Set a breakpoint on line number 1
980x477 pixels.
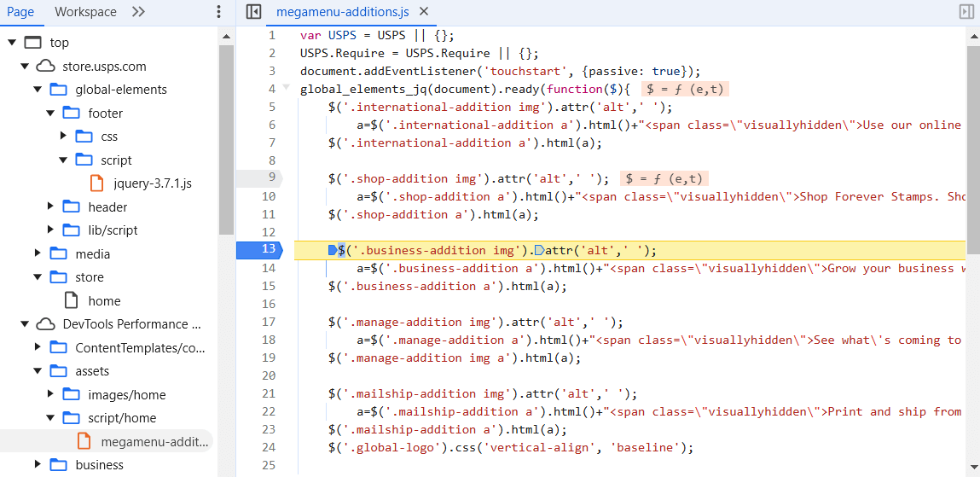(272, 35)
